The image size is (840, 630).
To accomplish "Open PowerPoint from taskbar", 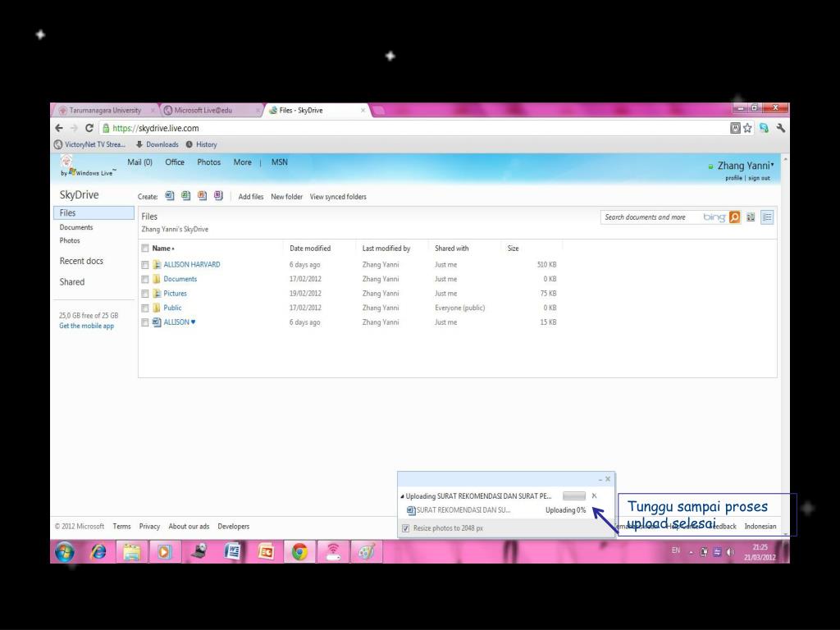I will tap(266, 551).
